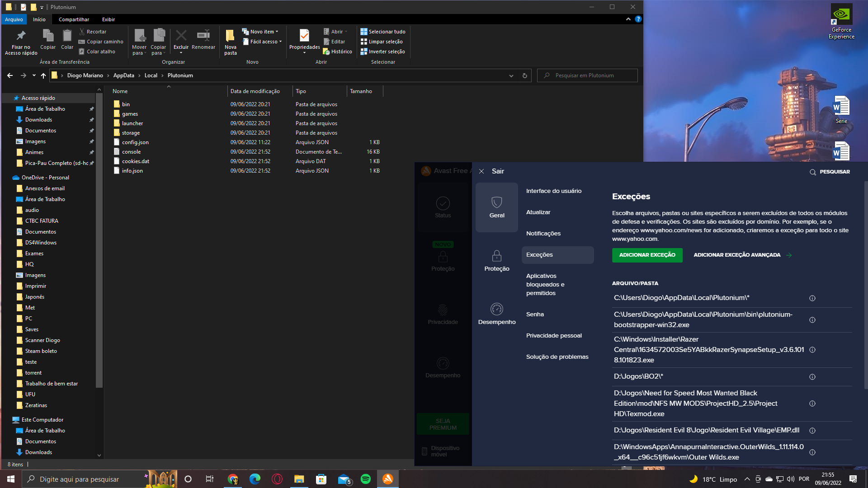Select cookies.dat file
This screenshot has width=868, height=488.
tap(136, 161)
